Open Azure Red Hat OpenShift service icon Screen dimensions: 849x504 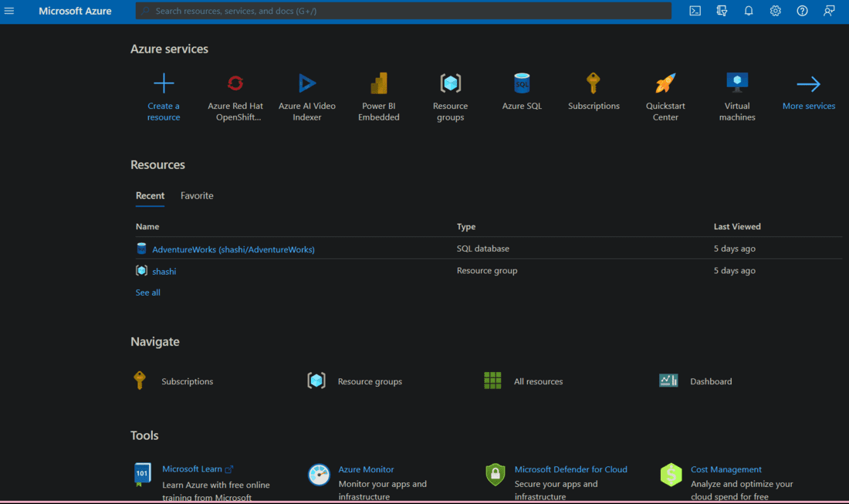[x=235, y=83]
